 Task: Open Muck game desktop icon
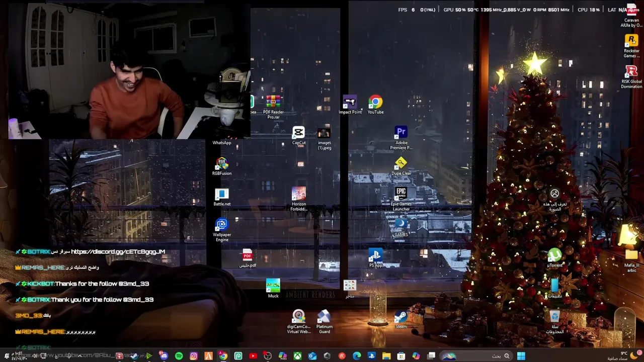[x=273, y=289]
